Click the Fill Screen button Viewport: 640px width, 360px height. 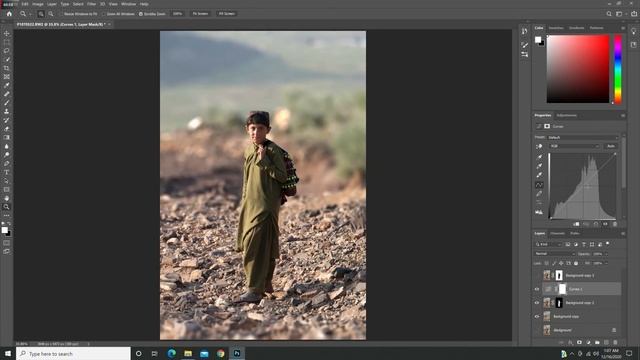227,14
